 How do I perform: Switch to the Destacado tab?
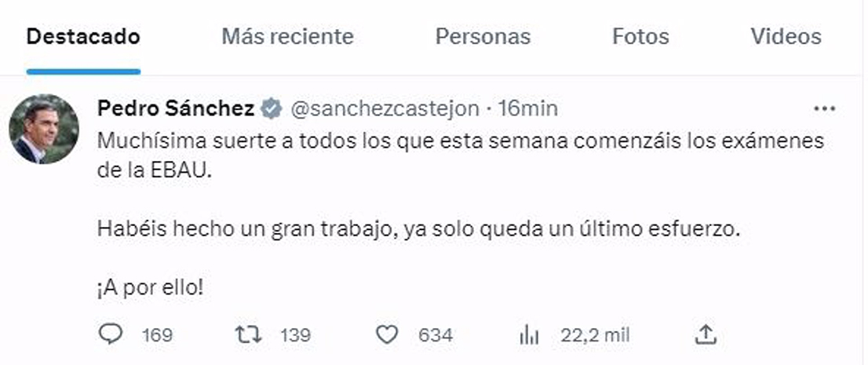[x=83, y=37]
